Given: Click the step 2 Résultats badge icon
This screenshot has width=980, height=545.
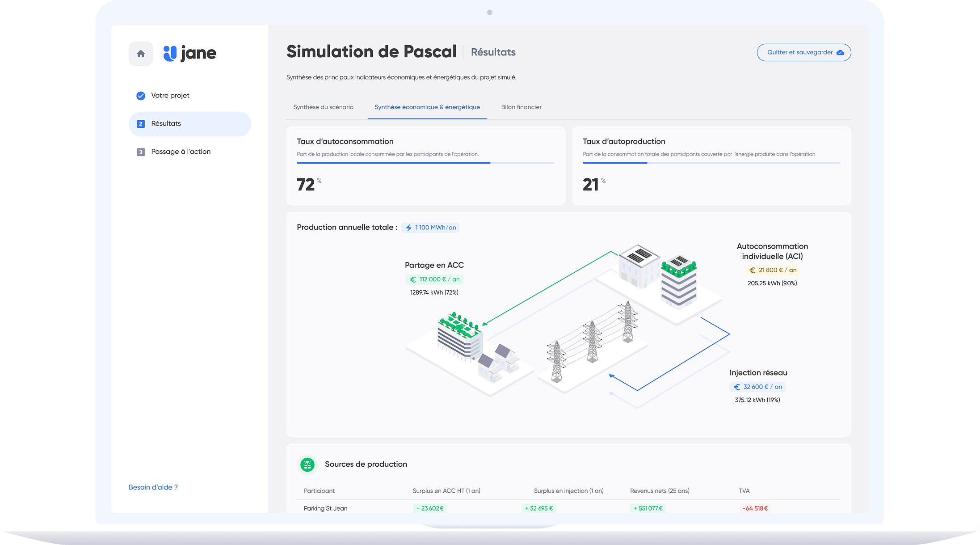Looking at the screenshot, I should tap(141, 124).
